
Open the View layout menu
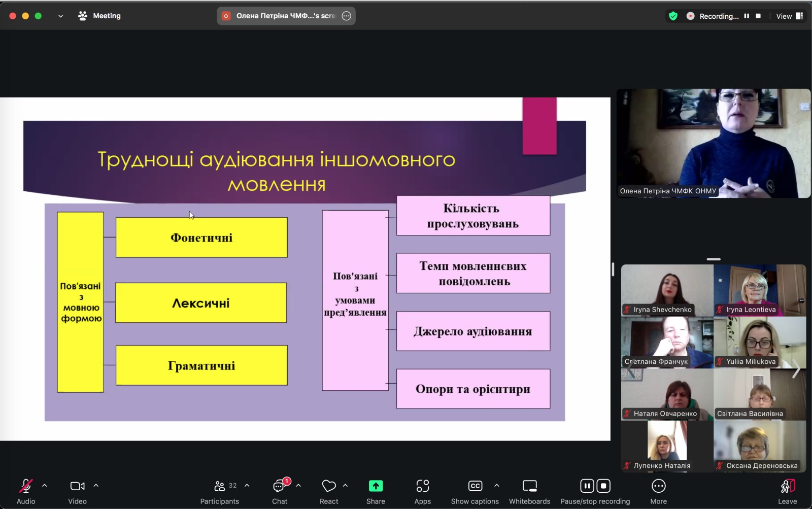[789, 16]
